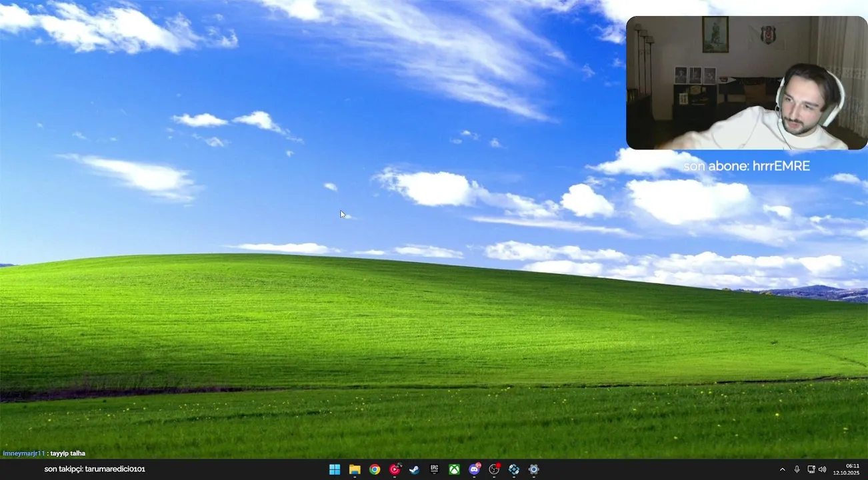Viewport: 868px width, 480px height.
Task: Launch Epic Games Launcher
Action: (x=434, y=469)
